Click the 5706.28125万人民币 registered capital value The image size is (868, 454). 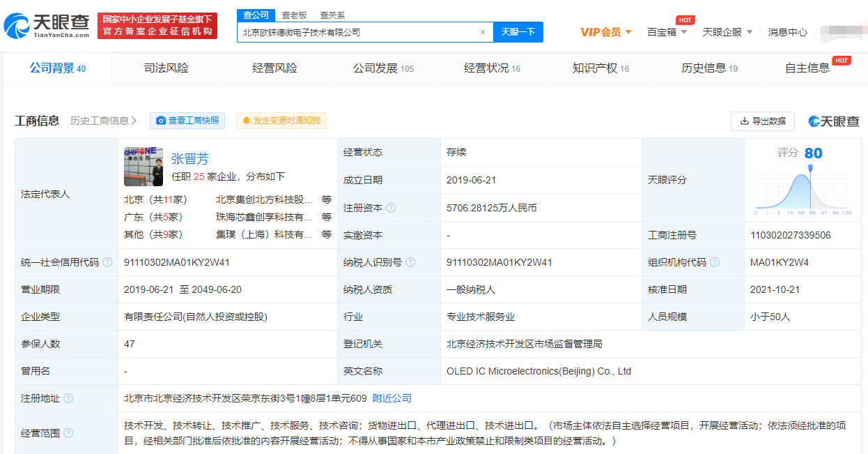[492, 208]
